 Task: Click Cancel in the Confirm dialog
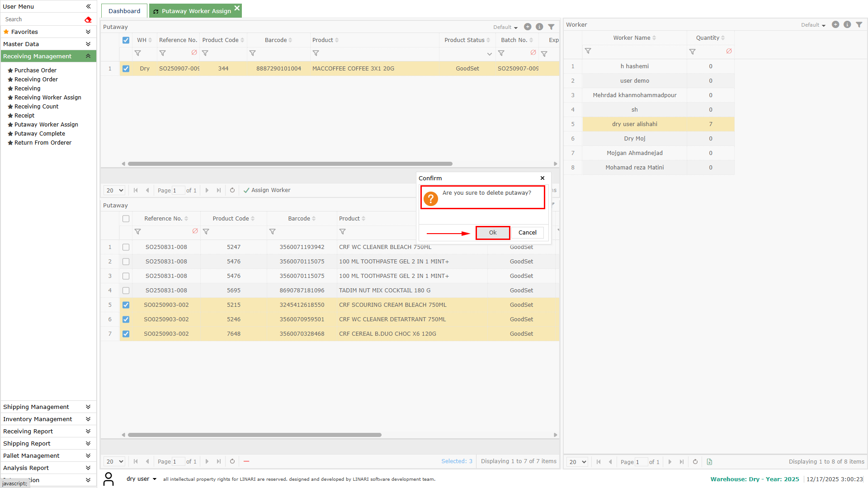point(527,233)
